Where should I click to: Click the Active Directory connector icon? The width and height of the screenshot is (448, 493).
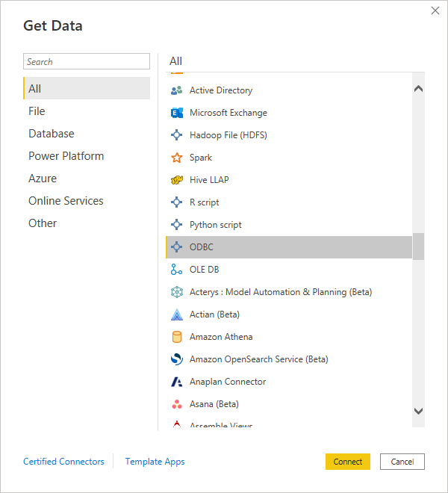coord(177,90)
